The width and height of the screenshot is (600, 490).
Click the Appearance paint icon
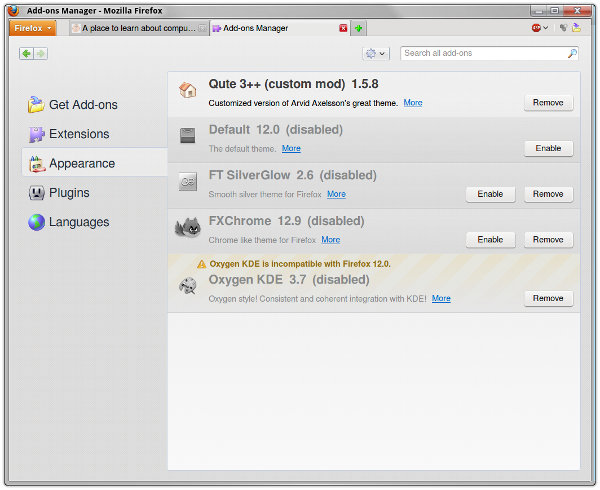37,164
